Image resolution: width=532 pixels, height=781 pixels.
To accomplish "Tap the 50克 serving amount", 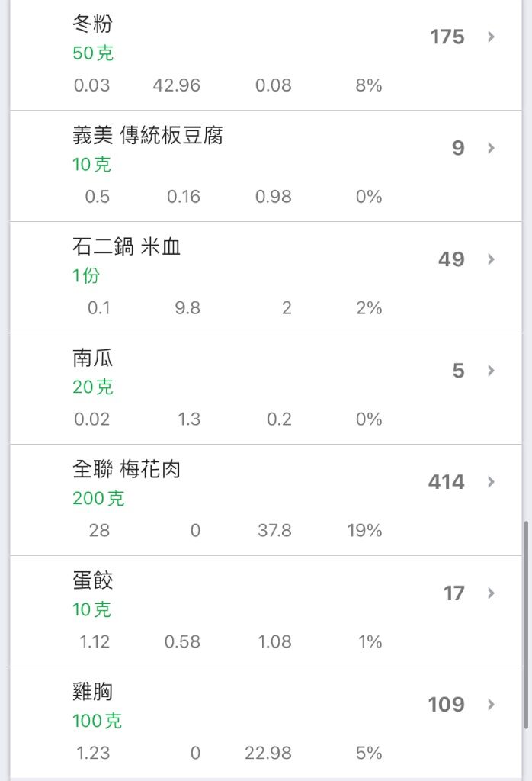I will 93,53.
